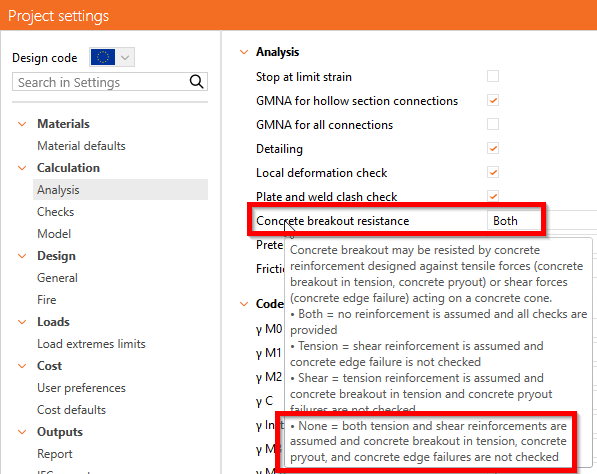The image size is (597, 474).
Task: Collapse the Materials section chevron
Action: [x=22, y=124]
